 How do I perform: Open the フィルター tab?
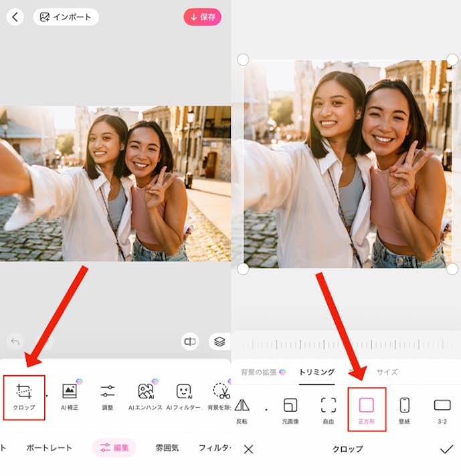click(x=215, y=447)
